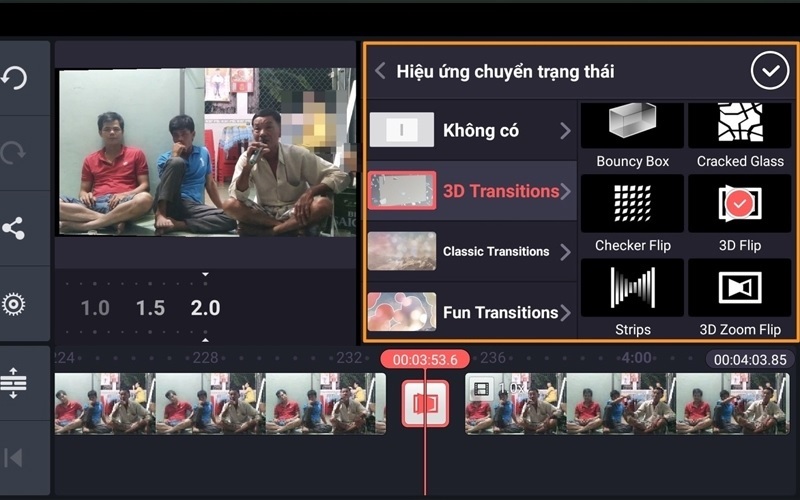The image size is (800, 500).
Task: Click the undo arrow icon
Action: [x=14, y=78]
